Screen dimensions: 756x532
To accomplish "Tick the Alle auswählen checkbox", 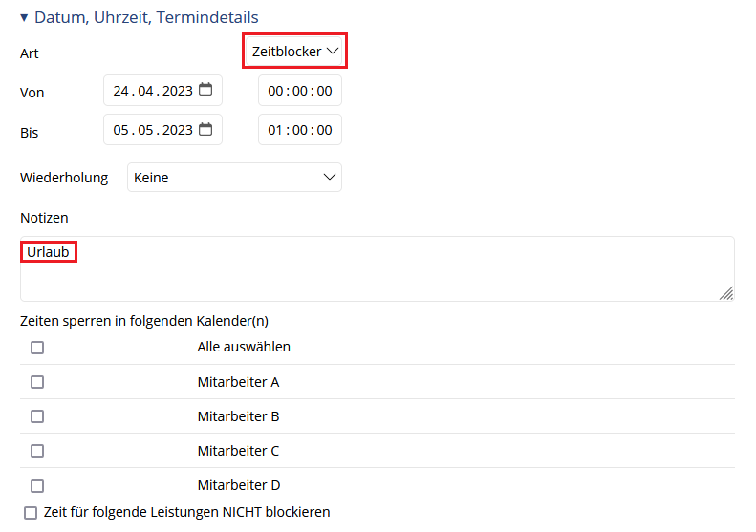I will click(37, 348).
